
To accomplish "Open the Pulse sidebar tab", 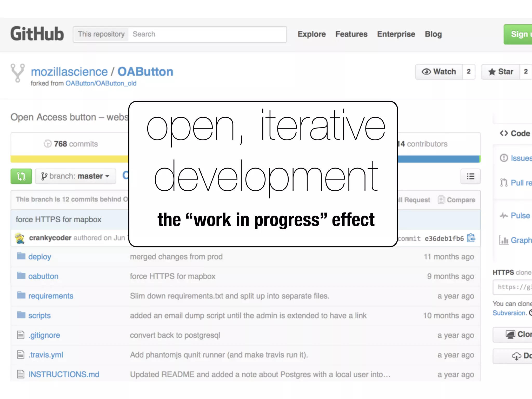I will [x=520, y=215].
